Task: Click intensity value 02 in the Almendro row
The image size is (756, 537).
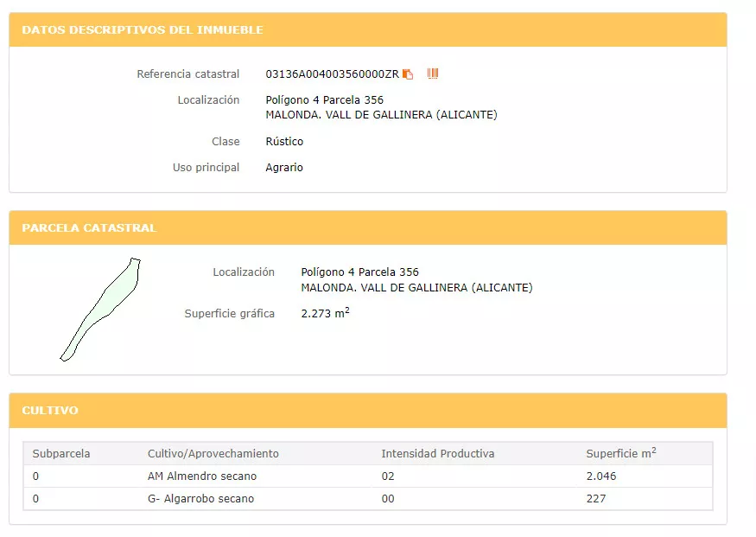Action: coord(388,476)
